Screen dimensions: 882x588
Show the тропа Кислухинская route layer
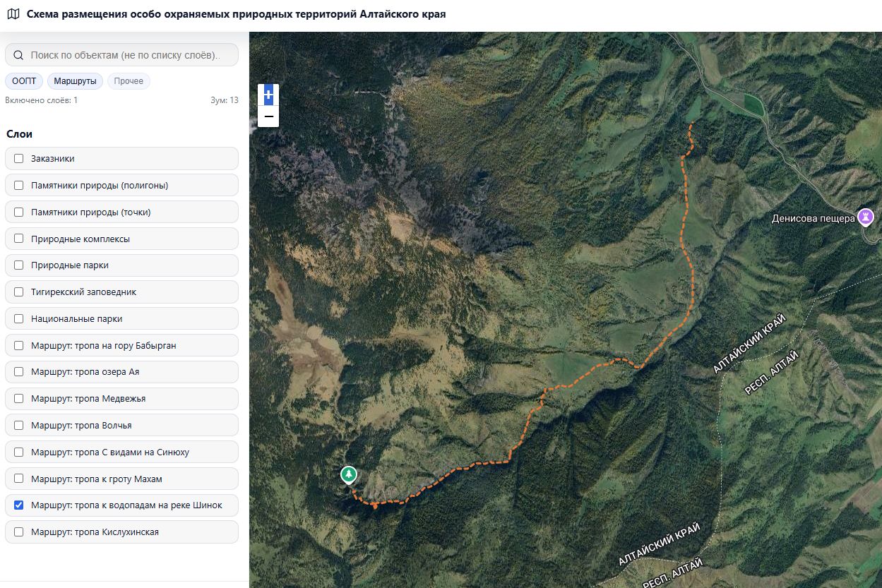pyautogui.click(x=19, y=532)
